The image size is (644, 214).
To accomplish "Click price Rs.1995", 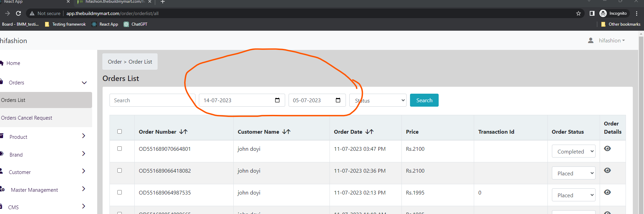I will tap(415, 193).
